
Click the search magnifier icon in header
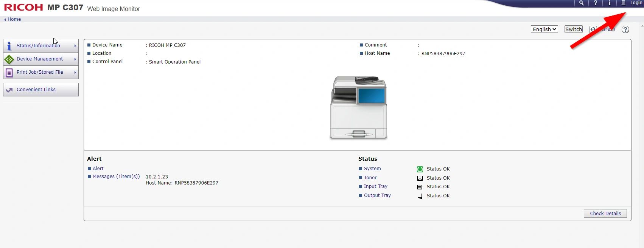[x=581, y=3]
